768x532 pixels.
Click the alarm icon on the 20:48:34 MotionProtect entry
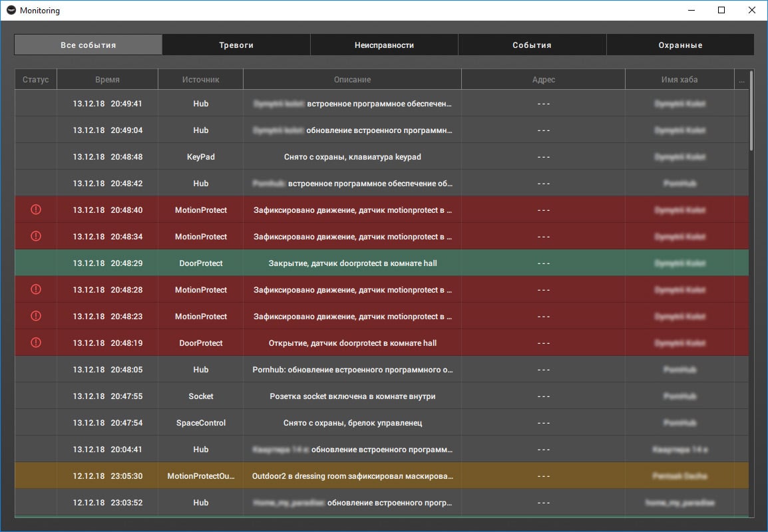(x=35, y=236)
